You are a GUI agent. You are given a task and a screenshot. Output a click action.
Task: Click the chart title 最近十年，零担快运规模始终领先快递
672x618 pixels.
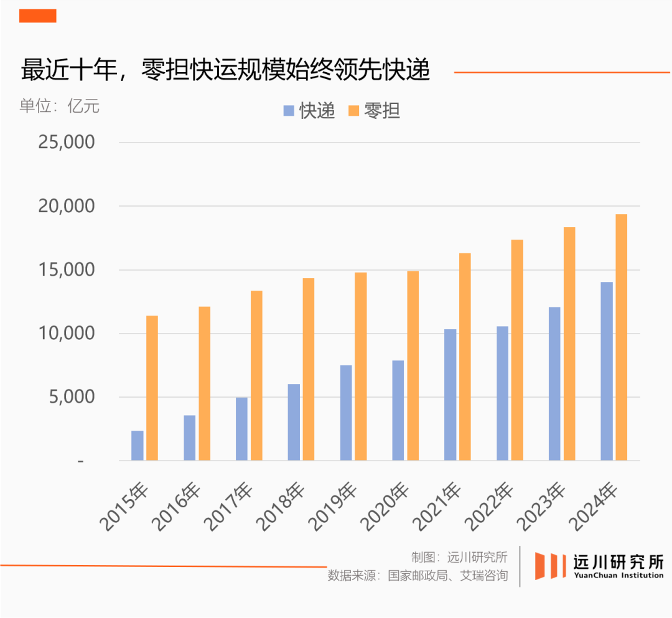click(x=225, y=70)
